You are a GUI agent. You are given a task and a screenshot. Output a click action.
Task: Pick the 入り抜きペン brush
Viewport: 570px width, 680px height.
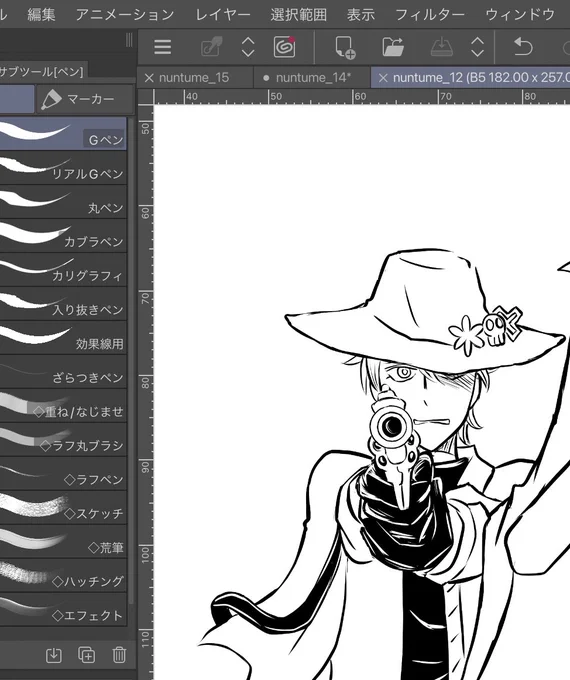(63, 304)
